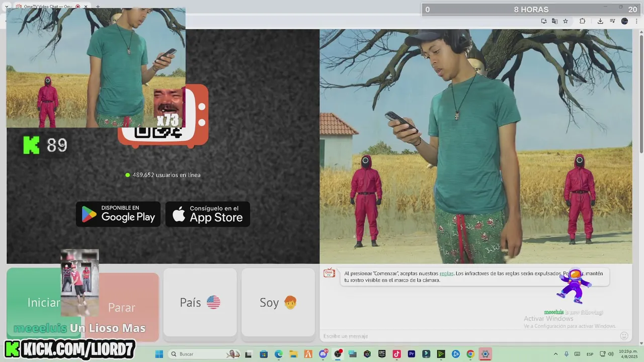Switch the ESP input language indicator
The width and height of the screenshot is (644, 362).
point(590,354)
